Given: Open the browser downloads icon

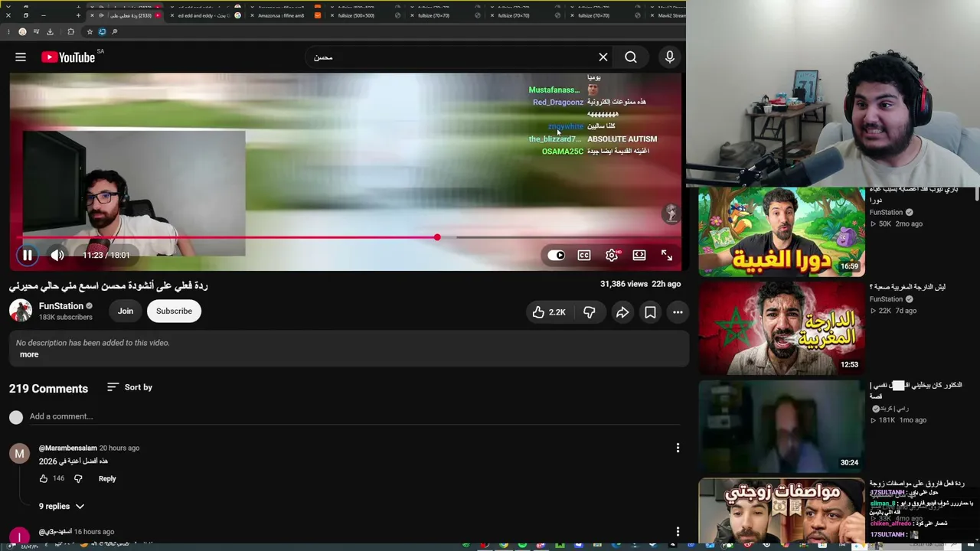Looking at the screenshot, I should pyautogui.click(x=50, y=32).
